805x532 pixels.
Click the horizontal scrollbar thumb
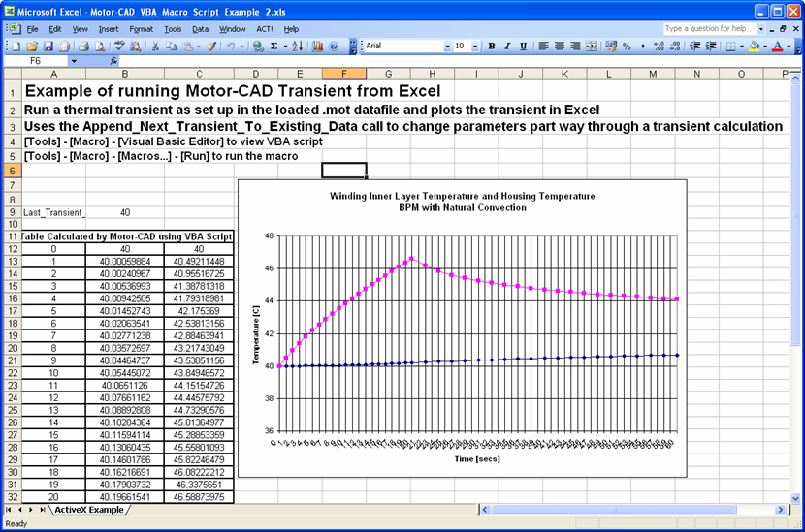point(615,510)
